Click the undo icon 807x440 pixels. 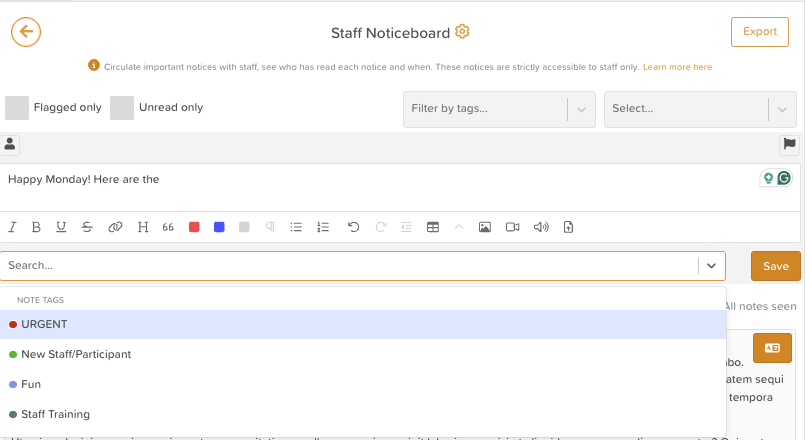pos(353,227)
